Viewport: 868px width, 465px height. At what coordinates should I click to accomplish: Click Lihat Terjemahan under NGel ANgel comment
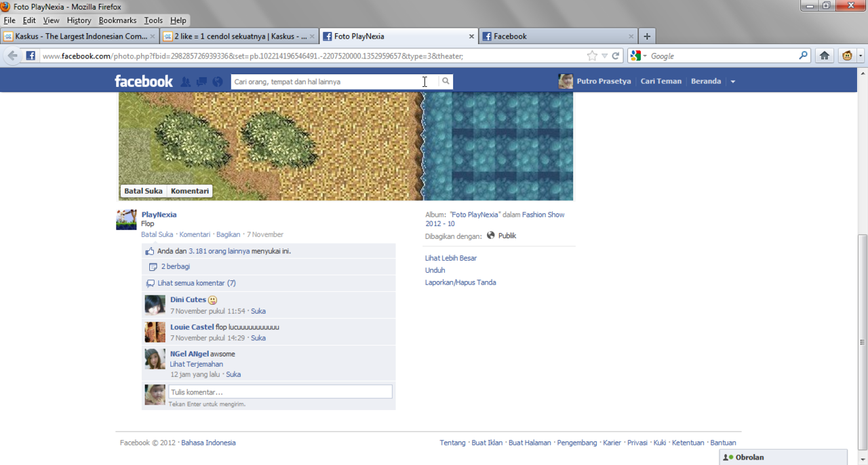click(197, 364)
